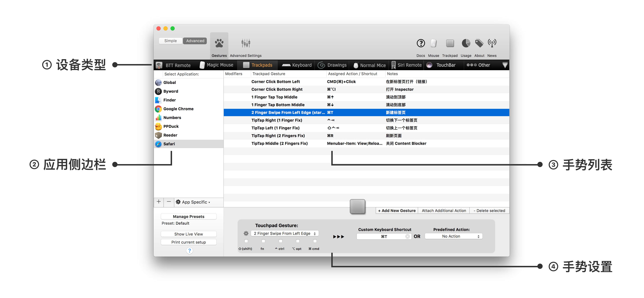Check the cmd modifier checkbox
The height and width of the screenshot is (298, 644).
click(x=315, y=241)
